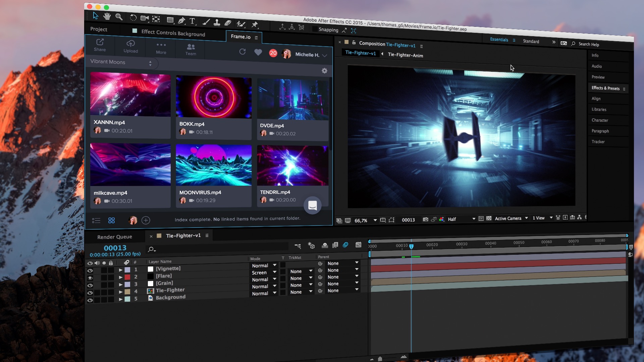
Task: Click the red label swatch on [Flare]
Action: (x=128, y=276)
